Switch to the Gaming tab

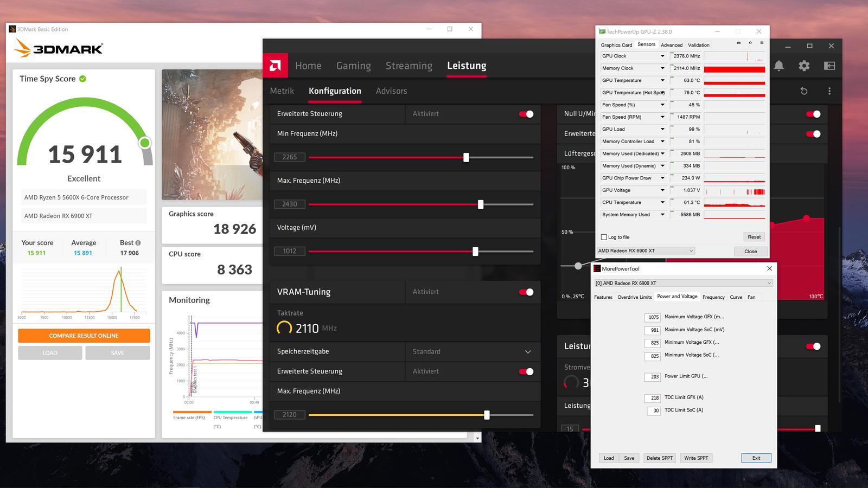(x=354, y=66)
